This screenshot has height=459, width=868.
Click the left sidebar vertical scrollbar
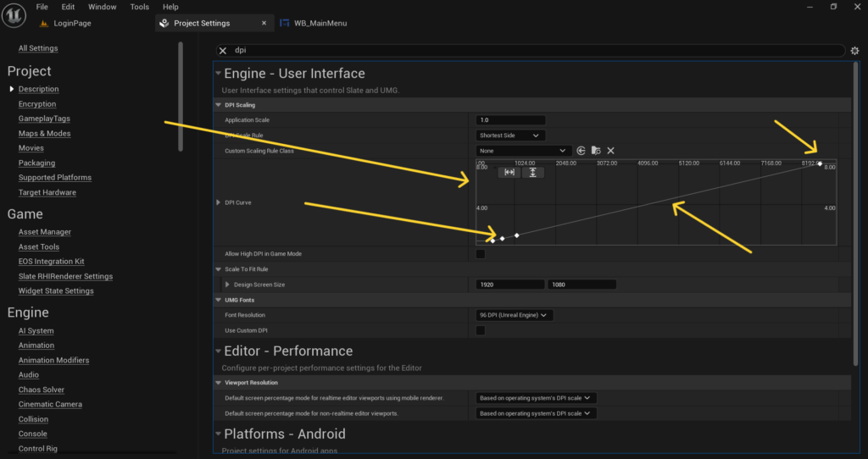(180, 97)
